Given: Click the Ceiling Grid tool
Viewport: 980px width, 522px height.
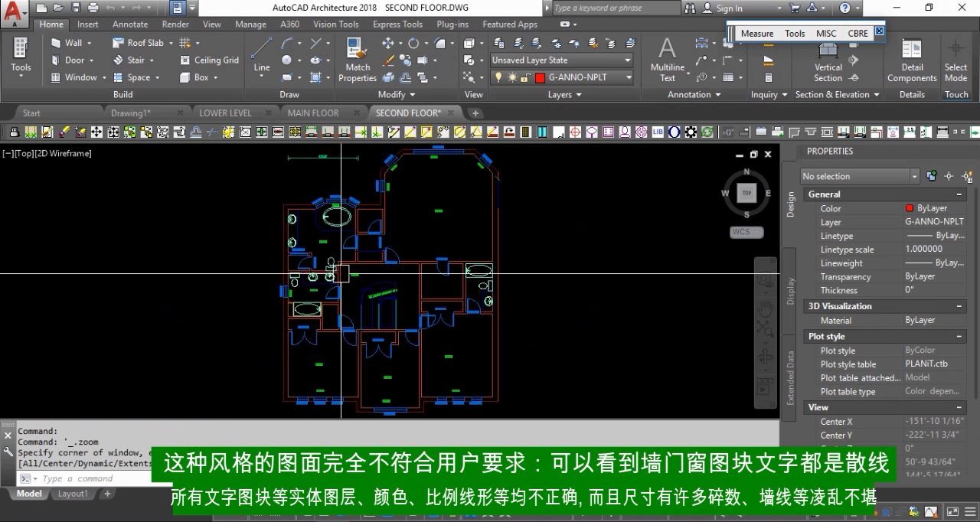Looking at the screenshot, I should [210, 60].
